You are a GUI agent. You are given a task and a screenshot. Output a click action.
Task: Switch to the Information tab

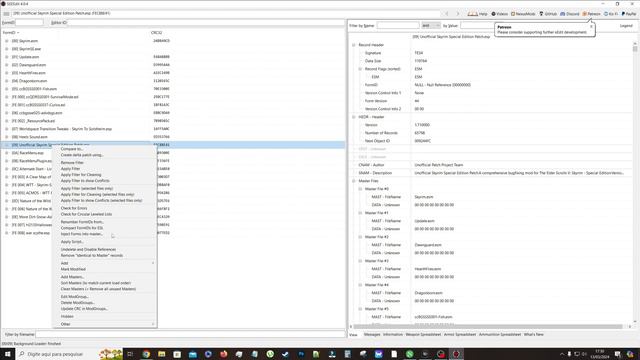pos(393,335)
